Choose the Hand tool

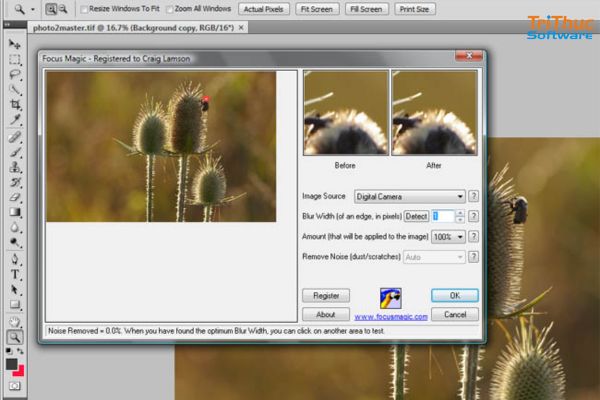pos(15,322)
